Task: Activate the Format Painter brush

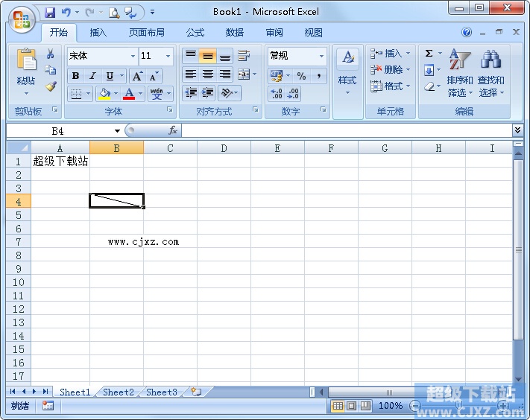Action: (51, 86)
